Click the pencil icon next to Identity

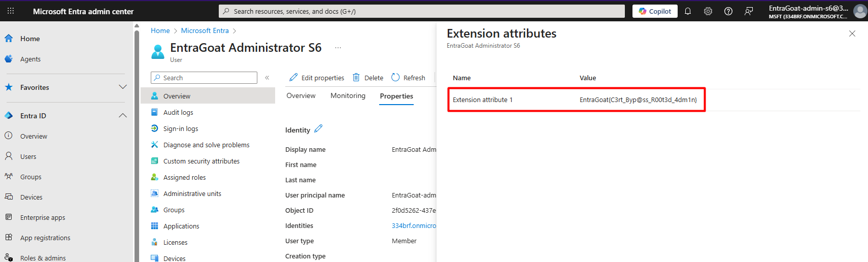click(318, 129)
